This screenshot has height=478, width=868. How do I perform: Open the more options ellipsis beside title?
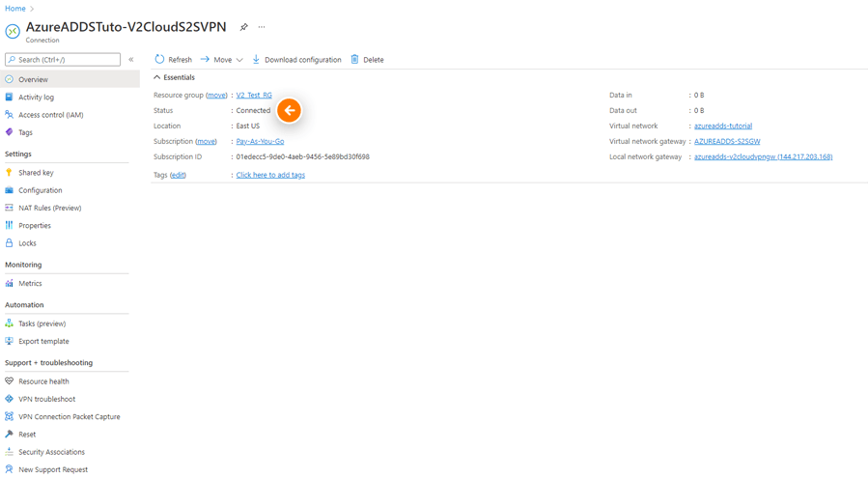pos(262,27)
